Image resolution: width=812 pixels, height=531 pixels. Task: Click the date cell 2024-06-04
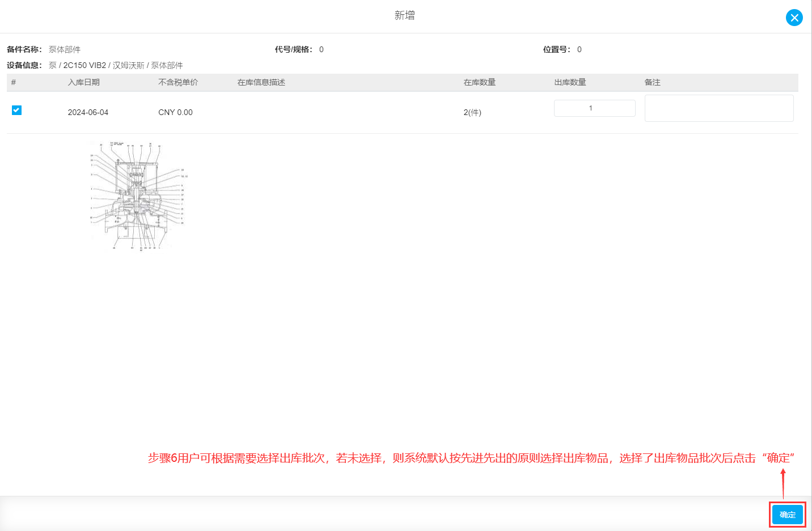(88, 112)
